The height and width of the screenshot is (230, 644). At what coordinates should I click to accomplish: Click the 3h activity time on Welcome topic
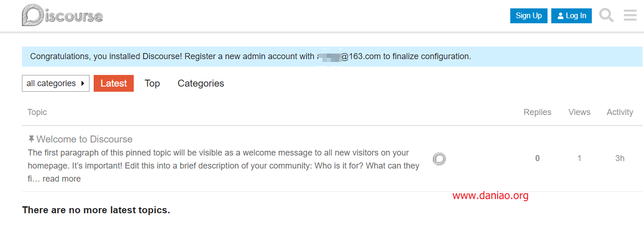click(620, 158)
